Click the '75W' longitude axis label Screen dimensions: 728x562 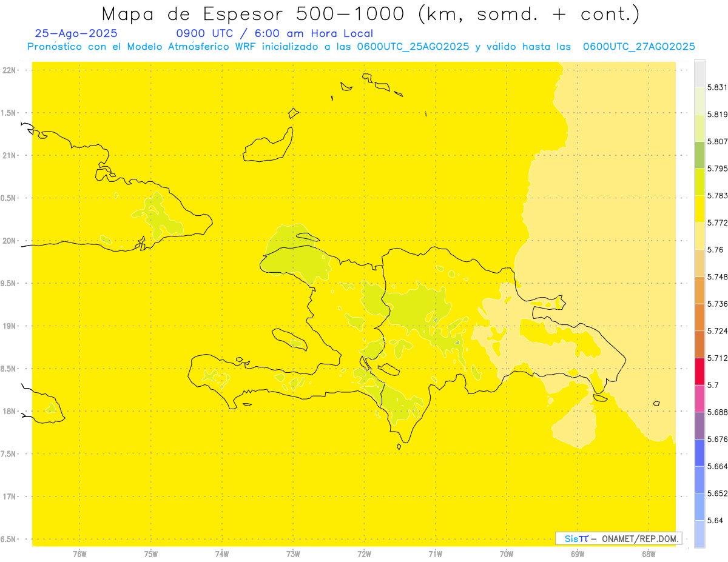click(x=151, y=554)
